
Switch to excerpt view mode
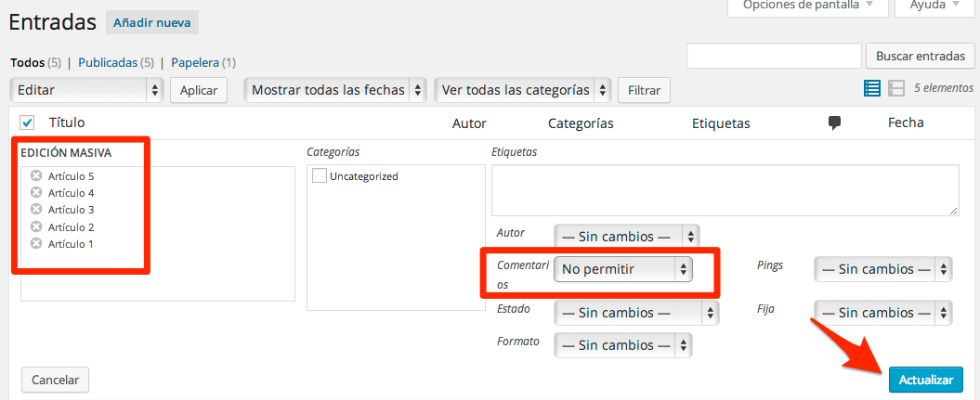[896, 88]
